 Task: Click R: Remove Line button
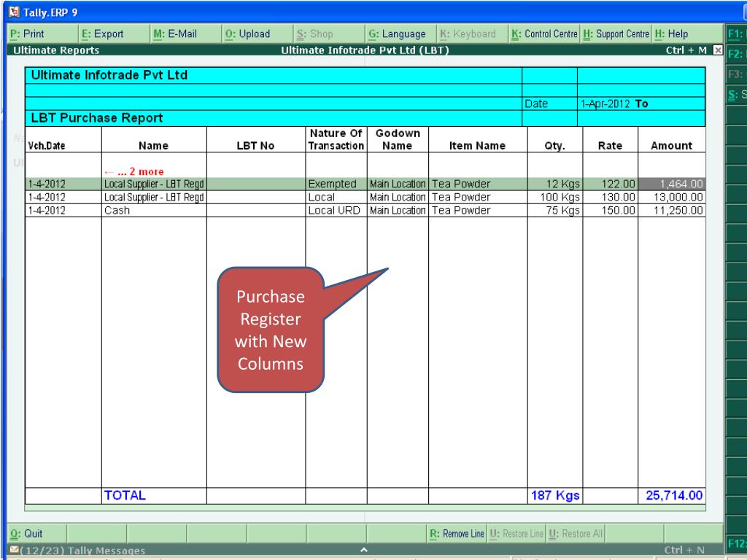tap(457, 534)
